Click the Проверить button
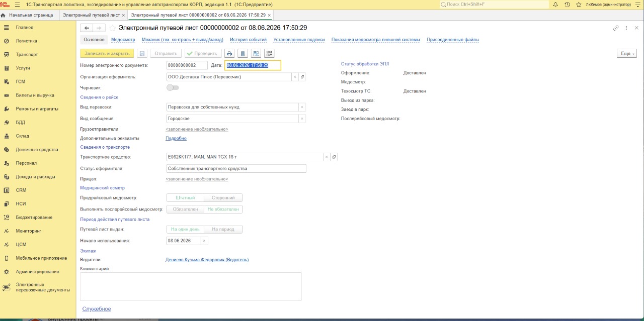The height and width of the screenshot is (321, 644). point(203,53)
